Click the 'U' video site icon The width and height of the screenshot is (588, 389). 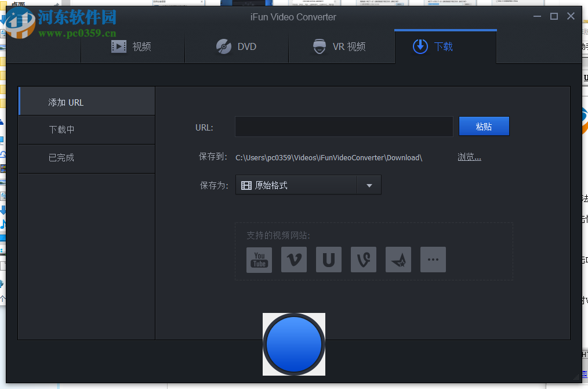click(x=328, y=260)
